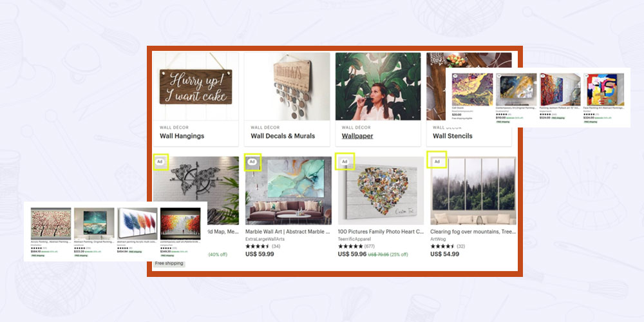Image resolution: width=644 pixels, height=322 pixels.
Task: Open the colorful face painting thumbnail
Action: [x=604, y=90]
